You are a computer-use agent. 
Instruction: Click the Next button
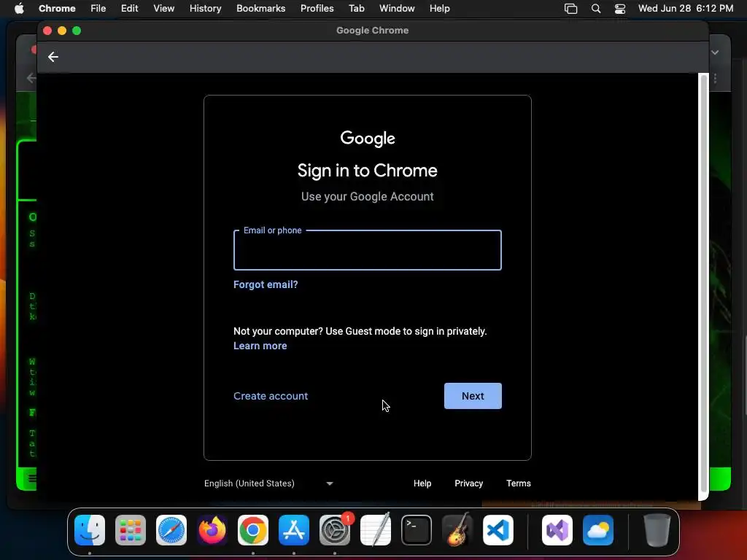coord(473,396)
